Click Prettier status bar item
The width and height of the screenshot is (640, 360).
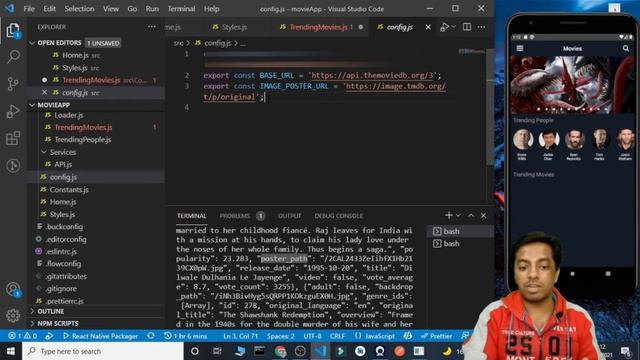(x=436, y=336)
